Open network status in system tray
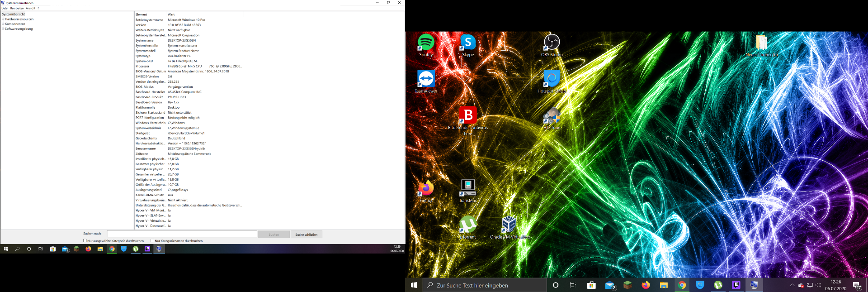This screenshot has width=868, height=292. coord(810,285)
